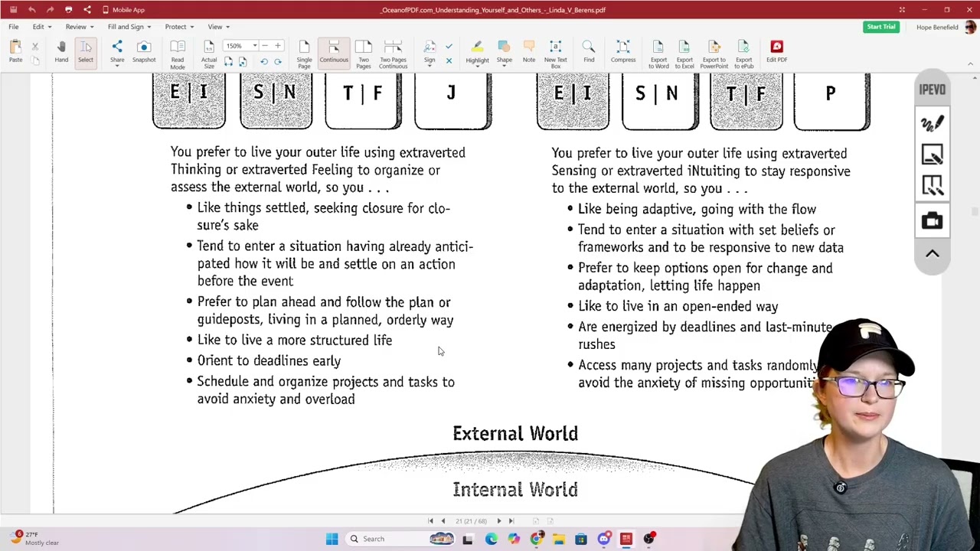This screenshot has width=980, height=551.
Task: Rotate page clockwise
Action: click(x=278, y=62)
